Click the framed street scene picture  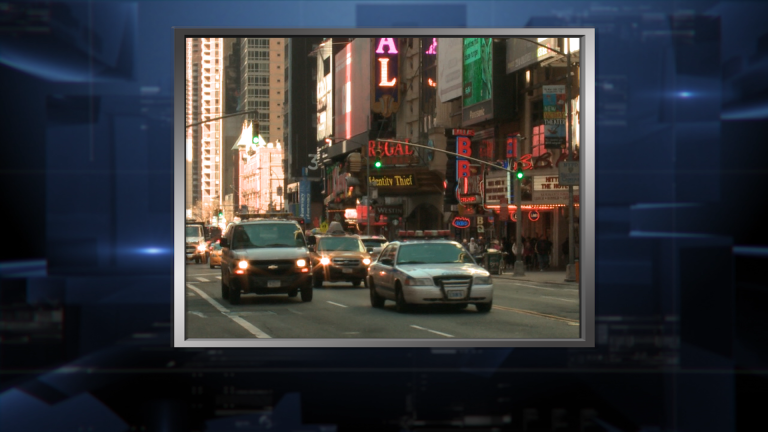click(x=384, y=188)
